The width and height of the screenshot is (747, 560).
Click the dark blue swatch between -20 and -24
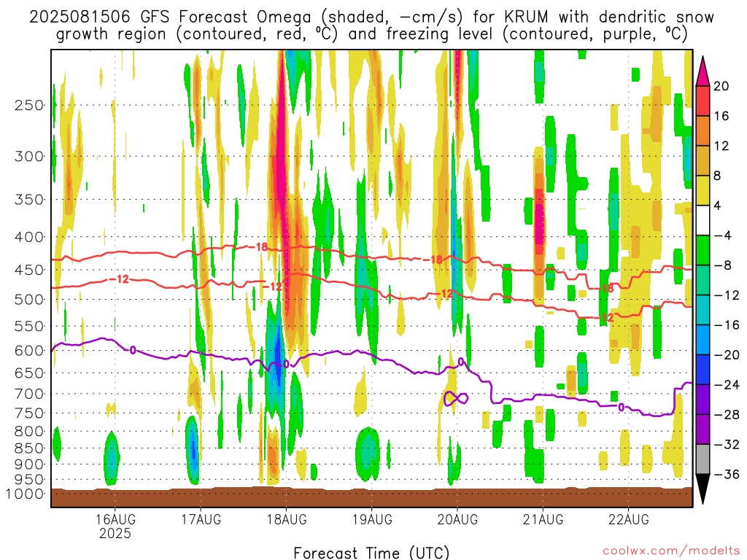[703, 370]
